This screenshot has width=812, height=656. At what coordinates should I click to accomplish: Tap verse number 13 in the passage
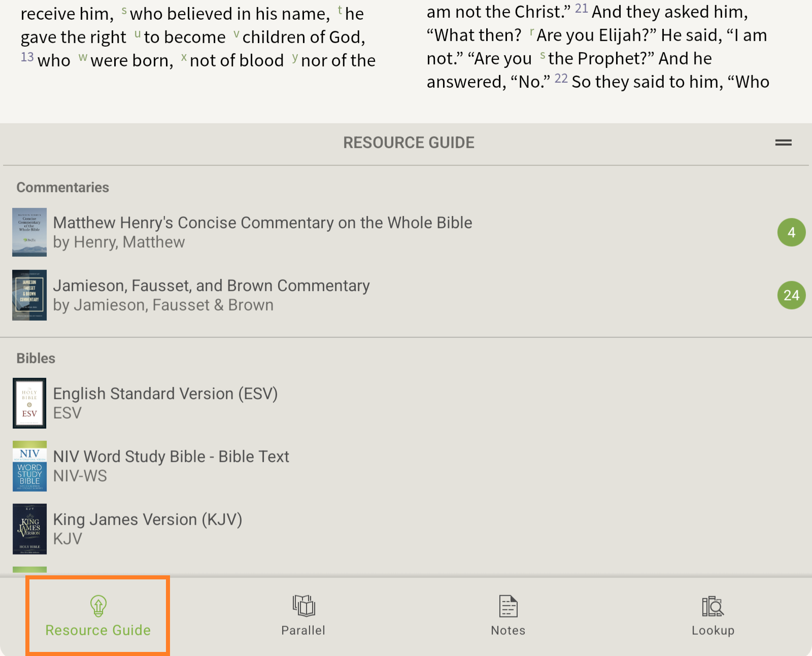point(27,57)
